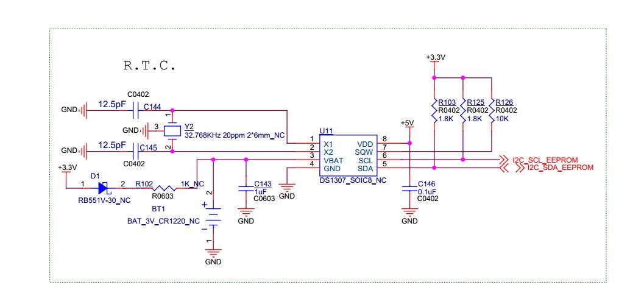
Task: Click the SDA pin name on U11
Action: click(366, 168)
